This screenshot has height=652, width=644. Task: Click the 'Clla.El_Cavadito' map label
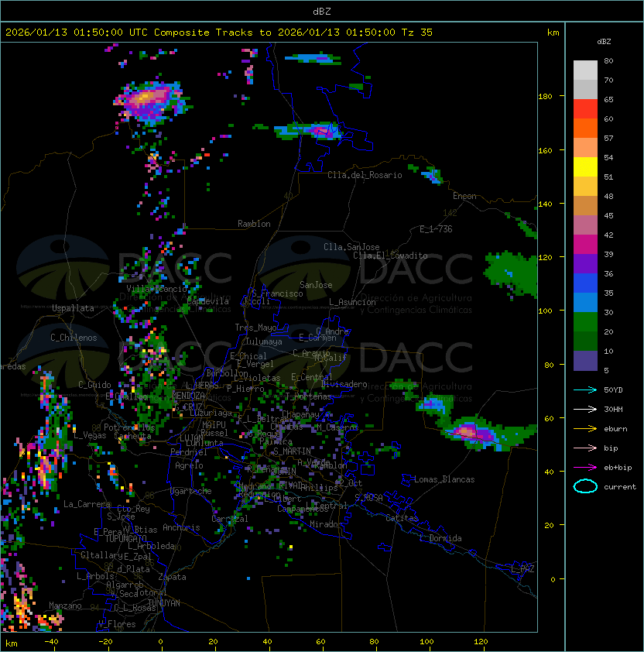tap(390, 256)
